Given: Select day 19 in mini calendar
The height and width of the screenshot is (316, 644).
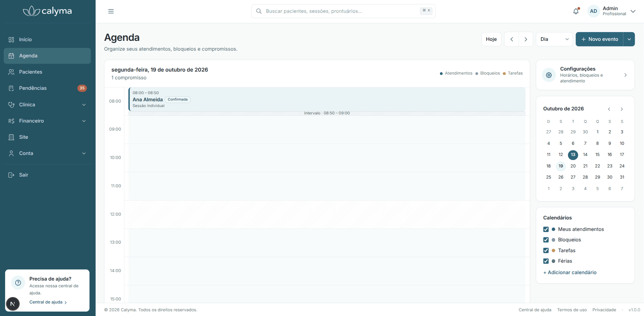Looking at the screenshot, I should (561, 166).
